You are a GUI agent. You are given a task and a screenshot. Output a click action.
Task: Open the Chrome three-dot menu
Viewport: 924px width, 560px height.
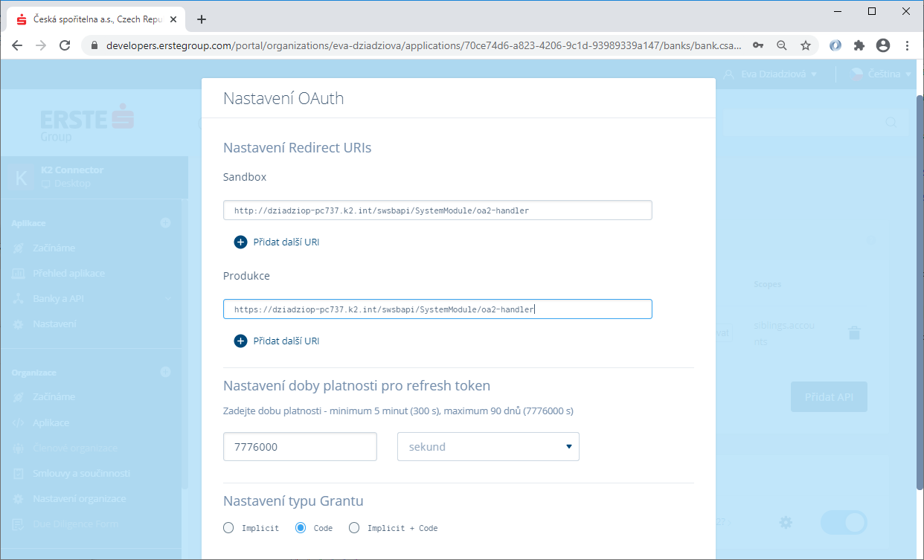(x=907, y=45)
